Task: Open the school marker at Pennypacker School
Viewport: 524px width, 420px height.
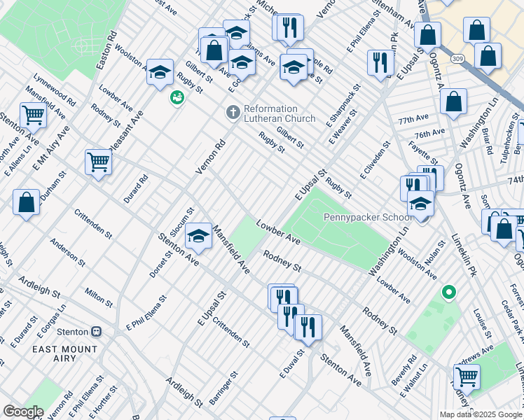Action: [420, 204]
